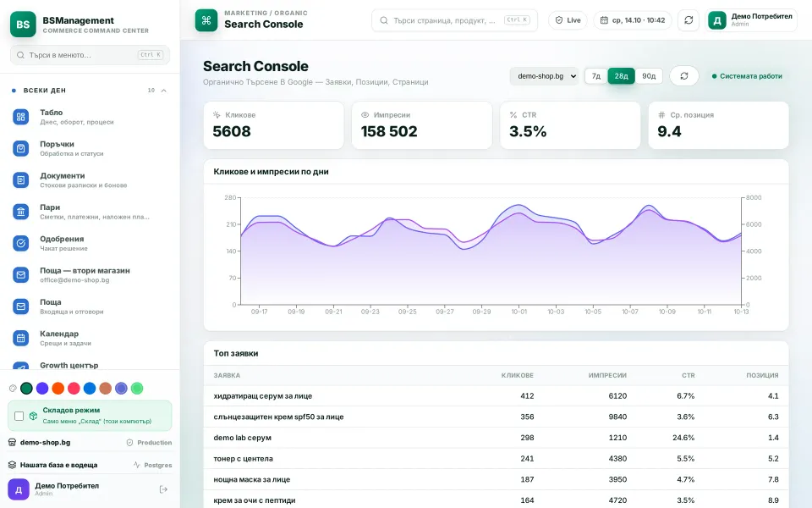Open the Календар calendar icon
812x508 pixels.
click(x=20, y=338)
